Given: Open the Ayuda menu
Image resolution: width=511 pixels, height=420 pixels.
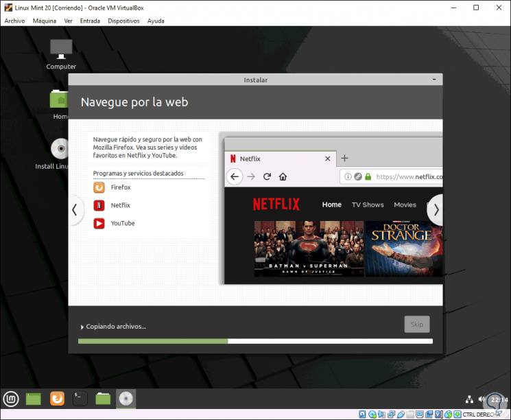Looking at the screenshot, I should tap(156, 21).
